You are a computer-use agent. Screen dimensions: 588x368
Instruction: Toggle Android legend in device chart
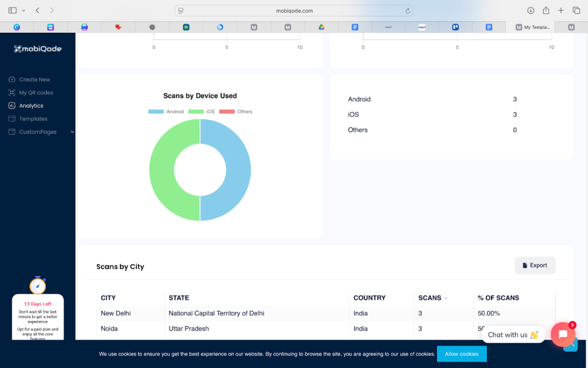coord(166,112)
